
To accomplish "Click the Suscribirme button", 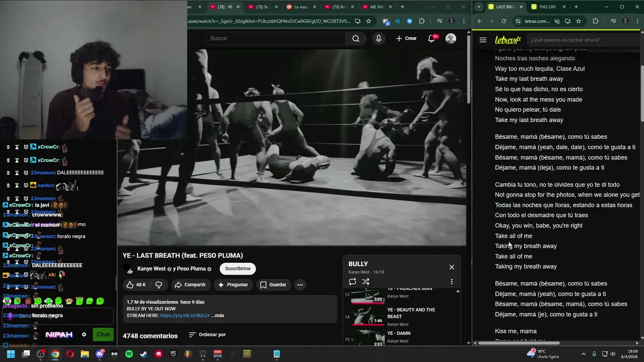I will tap(237, 268).
